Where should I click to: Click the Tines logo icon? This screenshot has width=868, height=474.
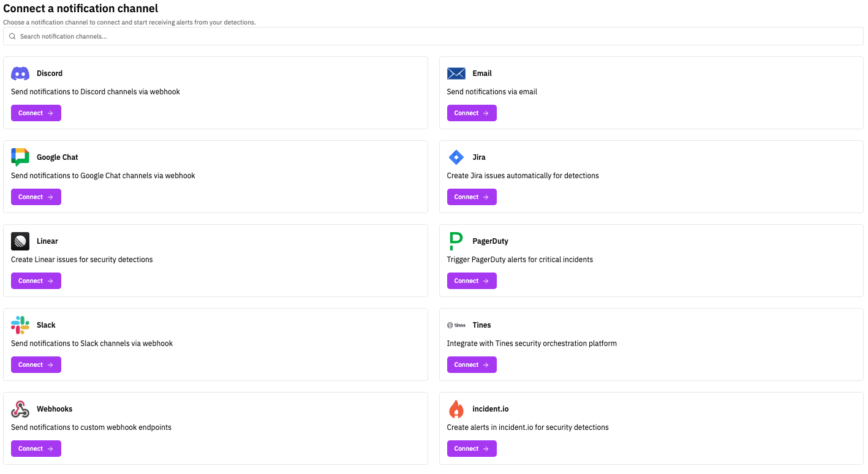click(x=456, y=325)
